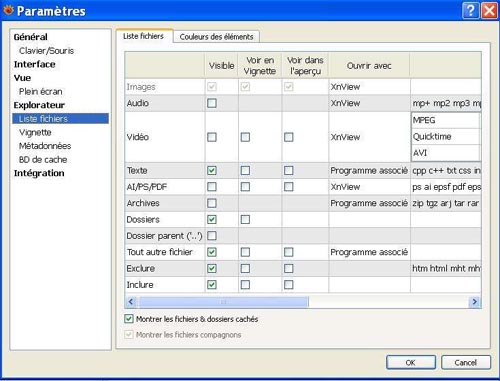The height and width of the screenshot is (381, 500).
Task: Open Vignette settings
Action: pyautogui.click(x=35, y=132)
